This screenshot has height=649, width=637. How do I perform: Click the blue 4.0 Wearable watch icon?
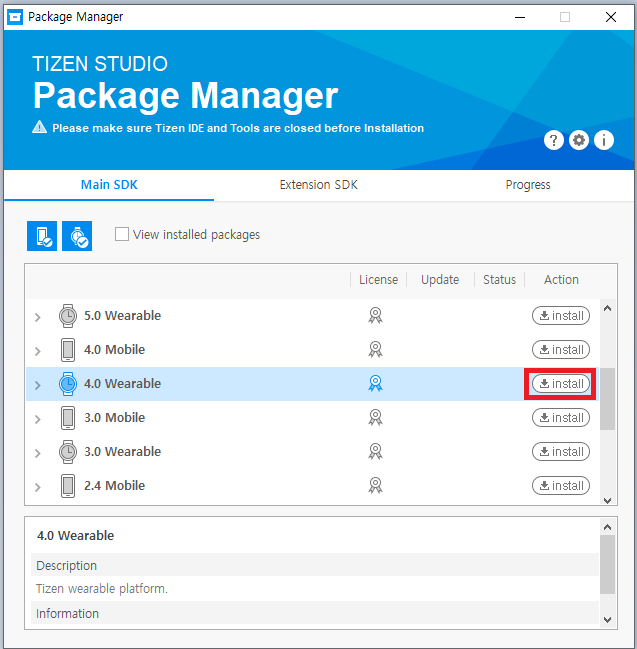67,384
